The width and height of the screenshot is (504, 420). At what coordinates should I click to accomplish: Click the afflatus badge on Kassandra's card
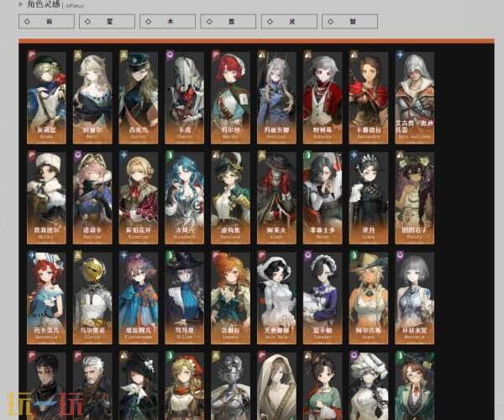tap(354, 56)
